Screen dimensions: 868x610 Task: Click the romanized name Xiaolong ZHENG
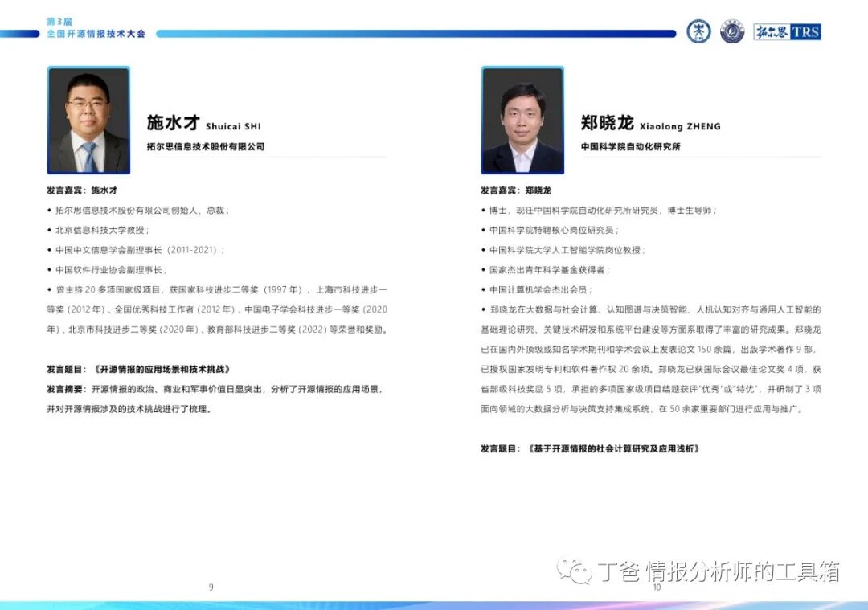(x=681, y=126)
